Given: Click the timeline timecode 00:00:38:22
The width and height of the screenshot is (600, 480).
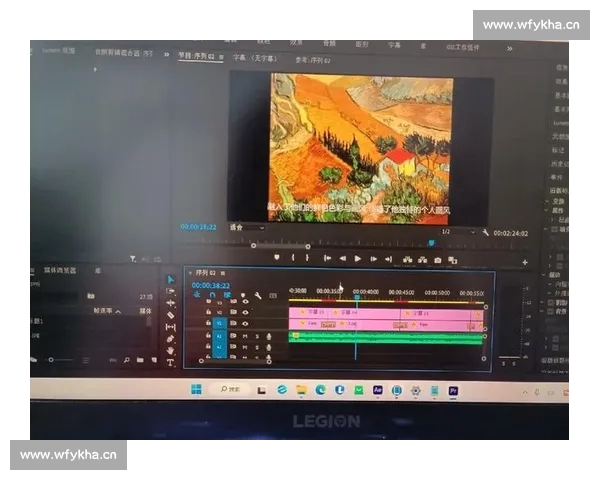Looking at the screenshot, I should coord(211,286).
